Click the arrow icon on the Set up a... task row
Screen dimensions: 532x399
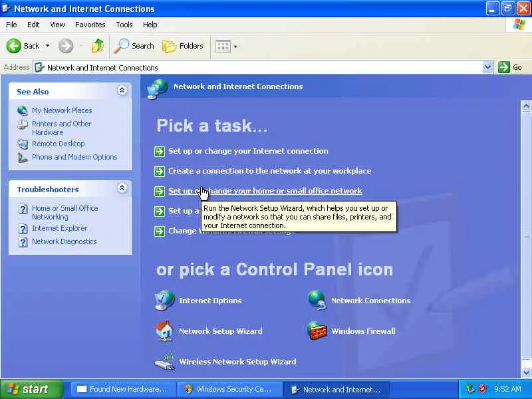click(x=160, y=211)
